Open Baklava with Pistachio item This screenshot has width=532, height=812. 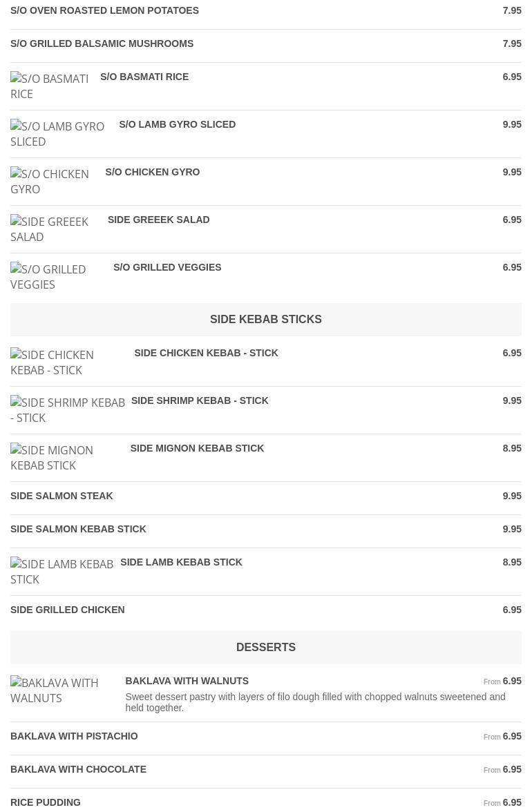pos(74,737)
